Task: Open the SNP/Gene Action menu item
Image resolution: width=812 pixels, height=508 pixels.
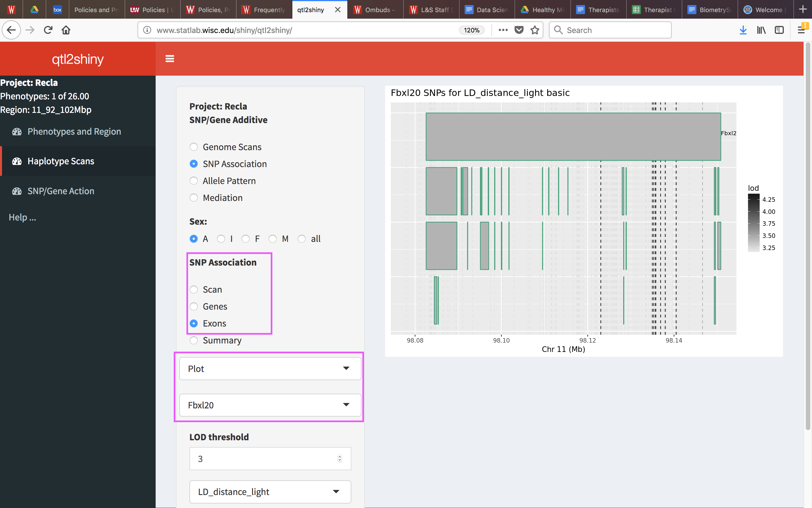Action: pyautogui.click(x=78, y=191)
